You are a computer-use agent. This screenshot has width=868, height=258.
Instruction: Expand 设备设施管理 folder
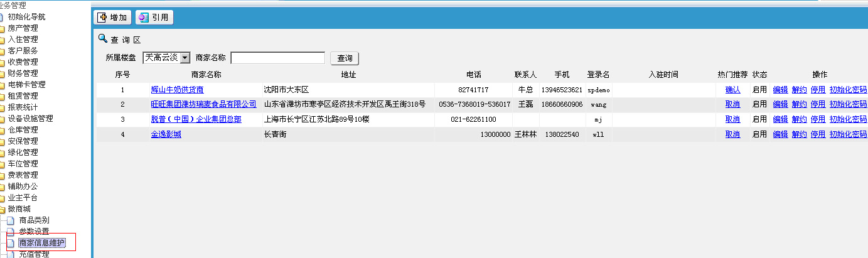coord(30,119)
